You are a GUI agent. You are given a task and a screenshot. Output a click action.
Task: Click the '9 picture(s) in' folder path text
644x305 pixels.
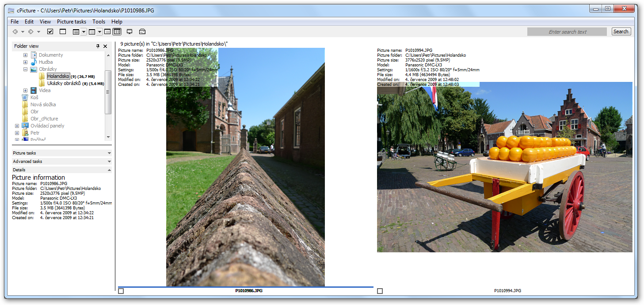click(174, 44)
